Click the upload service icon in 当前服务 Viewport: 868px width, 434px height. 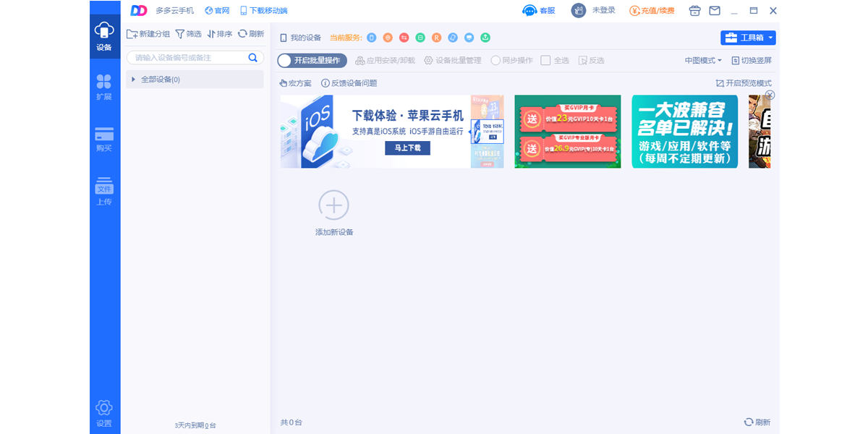tap(485, 37)
